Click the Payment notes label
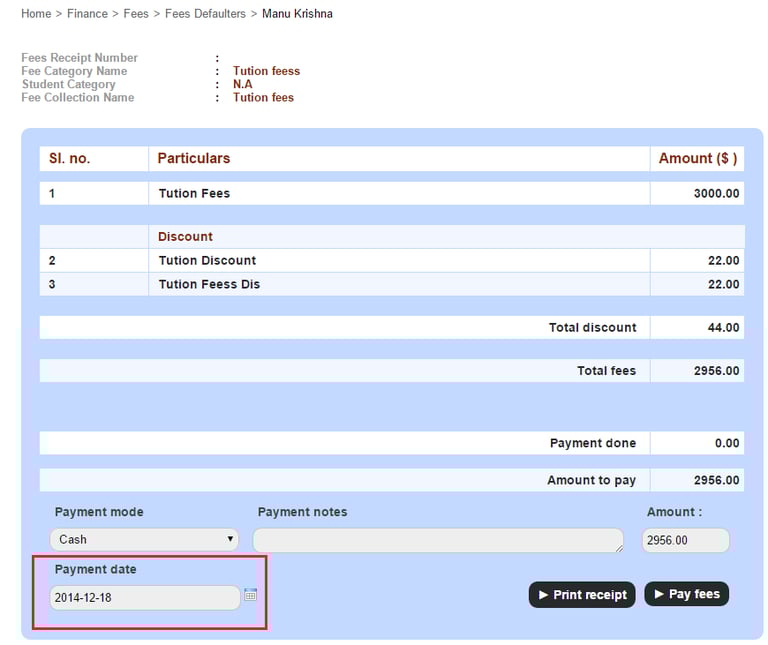Image resolution: width=768 pixels, height=645 pixels. (x=302, y=512)
